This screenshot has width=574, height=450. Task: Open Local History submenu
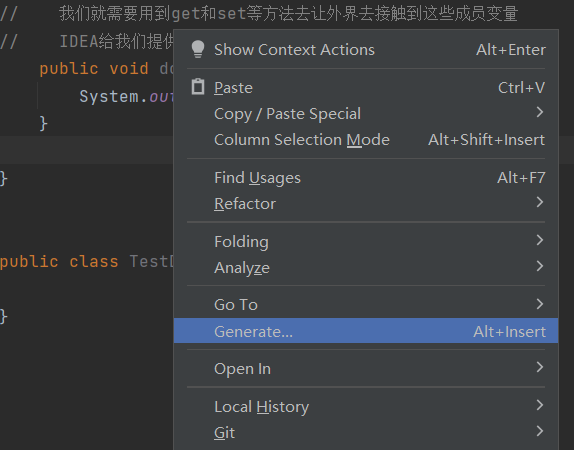pyautogui.click(x=366, y=406)
